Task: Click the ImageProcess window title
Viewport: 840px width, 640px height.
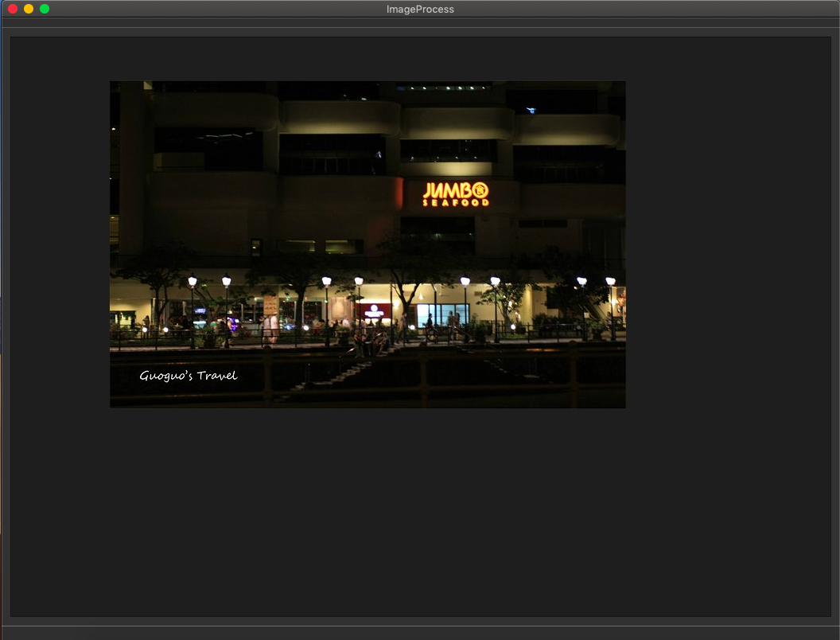Action: click(x=420, y=9)
